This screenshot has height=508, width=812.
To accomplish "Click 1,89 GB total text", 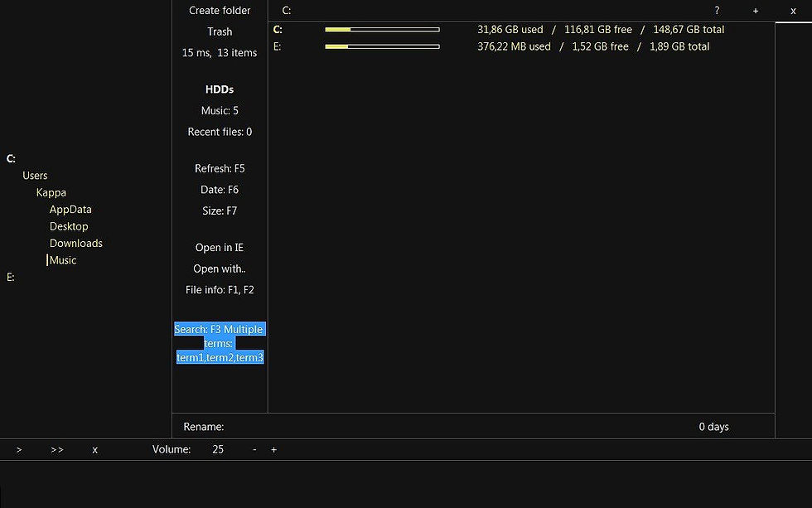I will [679, 47].
